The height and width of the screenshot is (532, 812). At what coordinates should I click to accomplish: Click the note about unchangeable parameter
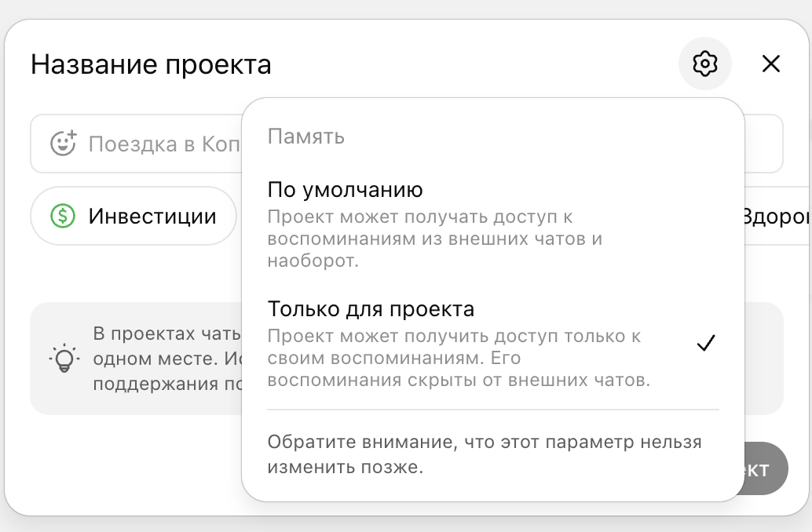coord(485,453)
